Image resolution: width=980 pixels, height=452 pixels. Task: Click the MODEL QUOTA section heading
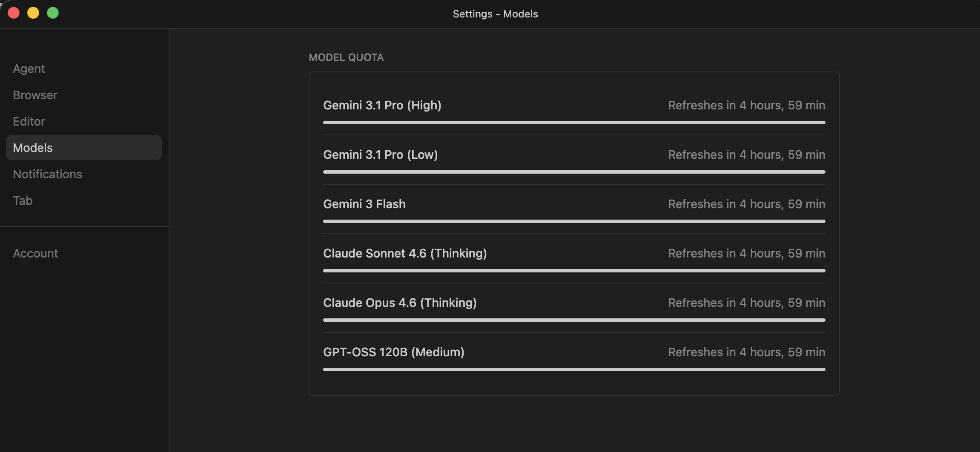[x=346, y=57]
